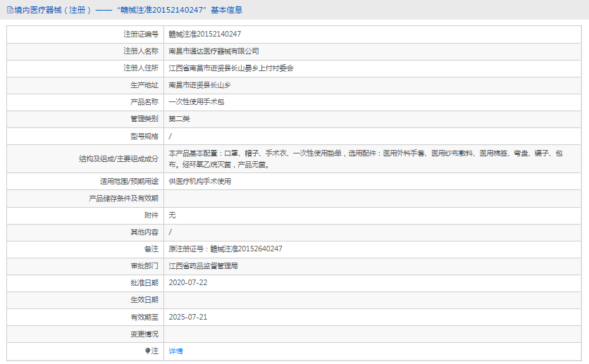Select approval department 江西省药品监督管理局
589x364 pixels.
tap(203, 266)
